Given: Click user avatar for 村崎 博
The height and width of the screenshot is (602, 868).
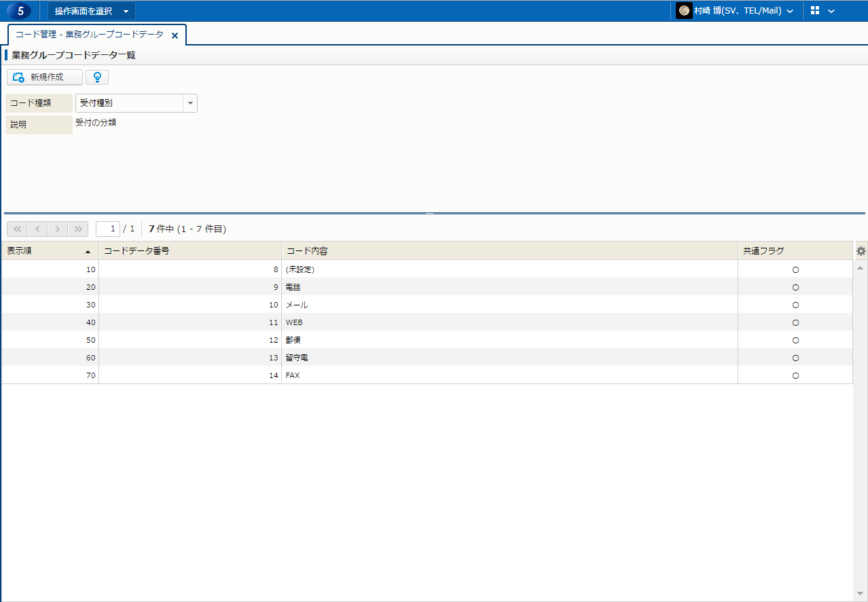Looking at the screenshot, I should pyautogui.click(x=684, y=11).
